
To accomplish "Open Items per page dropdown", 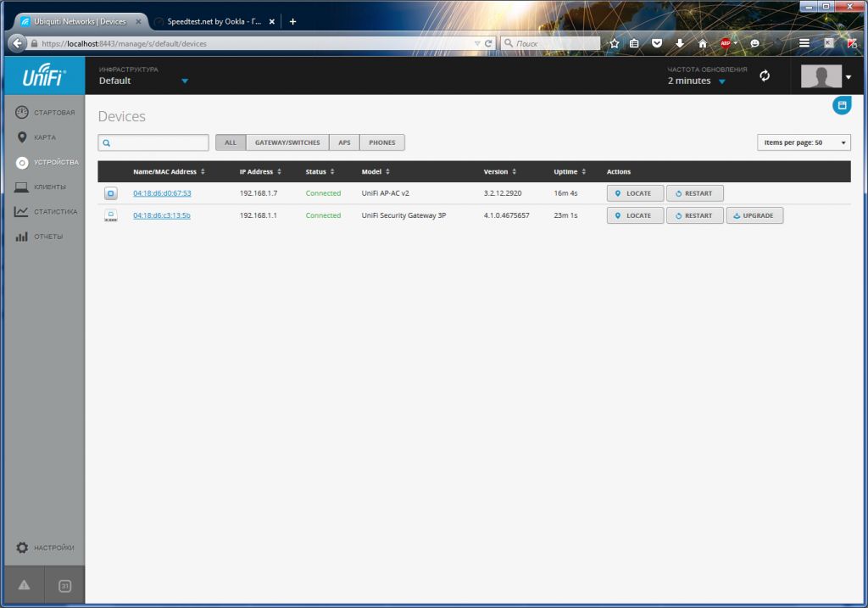I will (804, 142).
